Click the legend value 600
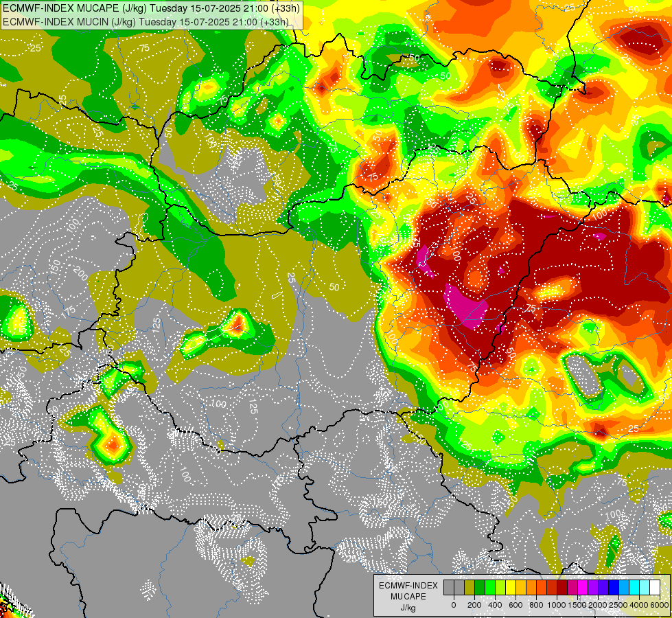This screenshot has width=672, height=618. 515,605
